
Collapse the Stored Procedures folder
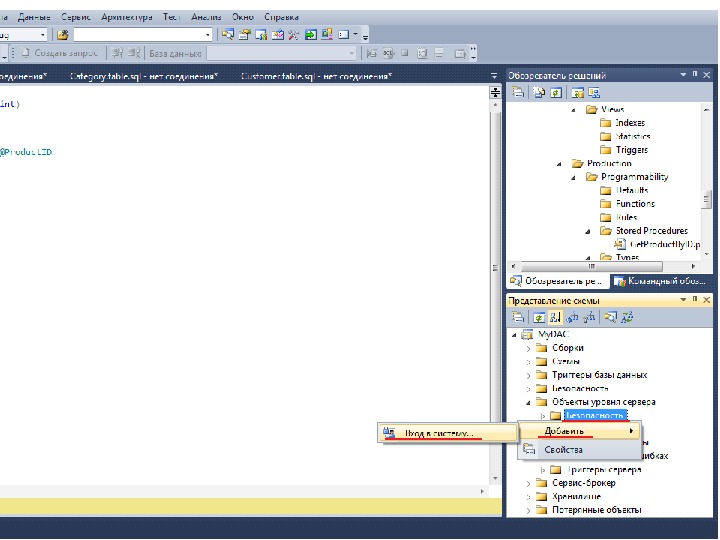point(587,231)
